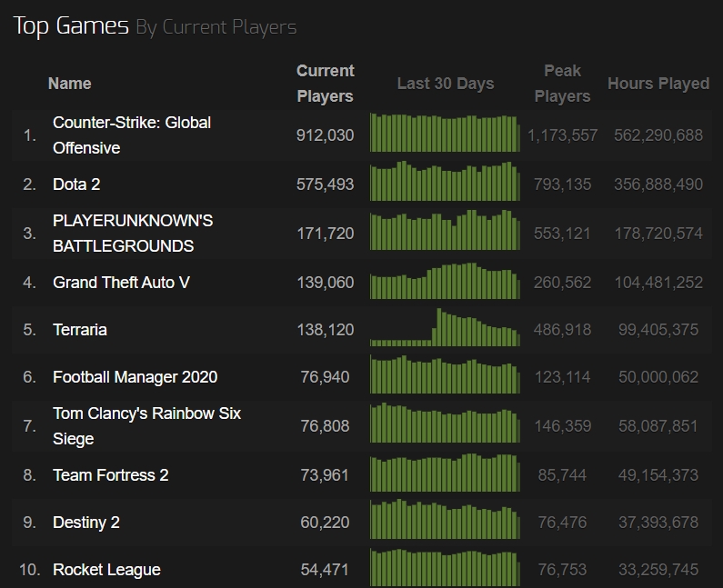Open PLAYERUNKNOWN'S BATTLEGROUNDS game link
This screenshot has width=723, height=588.
coord(133,234)
